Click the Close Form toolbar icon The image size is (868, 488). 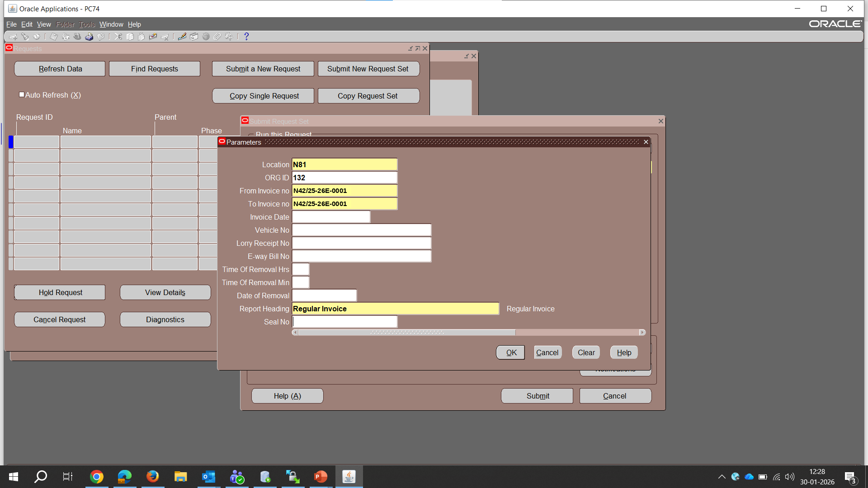point(101,37)
